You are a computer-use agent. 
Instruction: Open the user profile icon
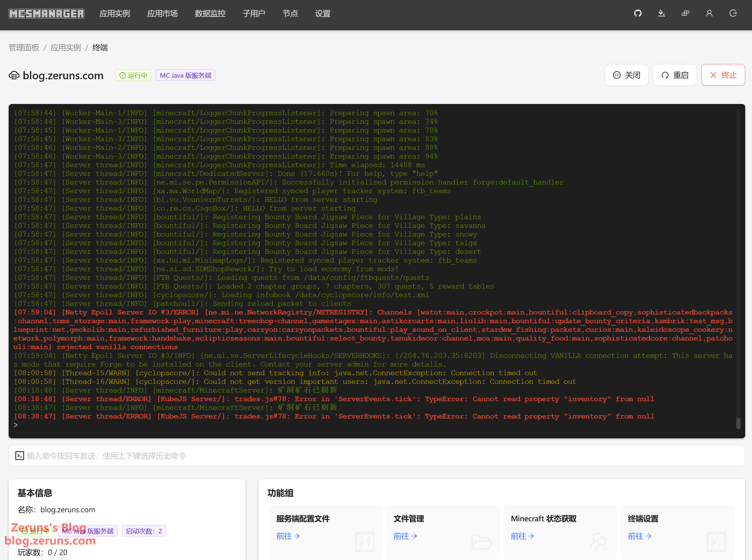pos(709,14)
